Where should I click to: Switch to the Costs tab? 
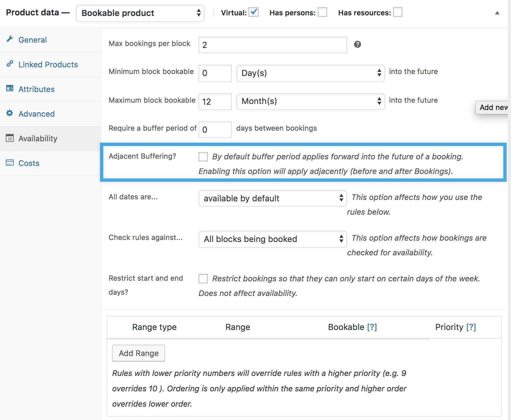(29, 163)
